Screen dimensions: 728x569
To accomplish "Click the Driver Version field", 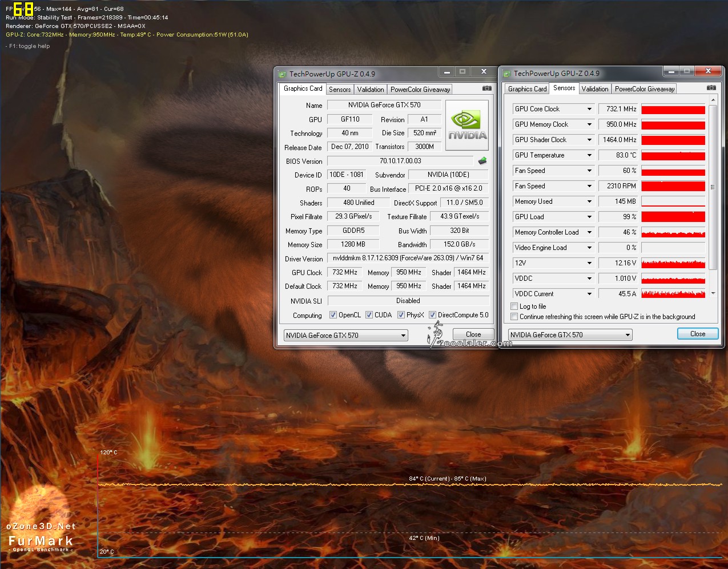I will (408, 258).
